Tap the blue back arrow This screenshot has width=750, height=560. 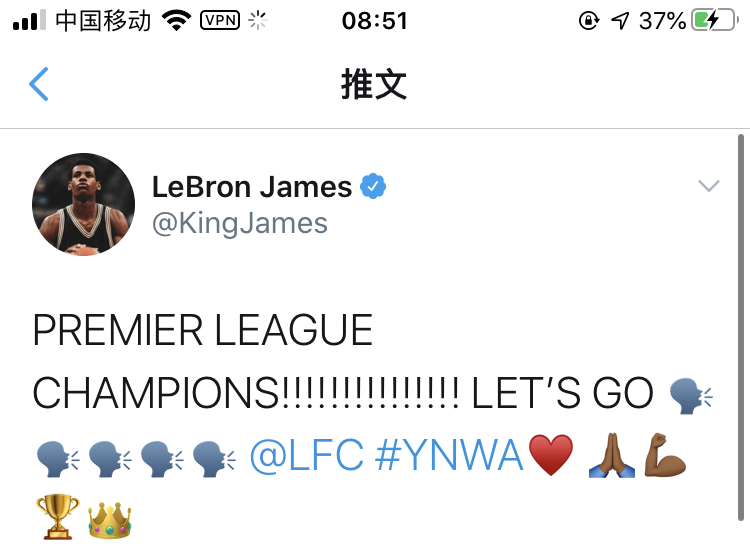pos(39,84)
